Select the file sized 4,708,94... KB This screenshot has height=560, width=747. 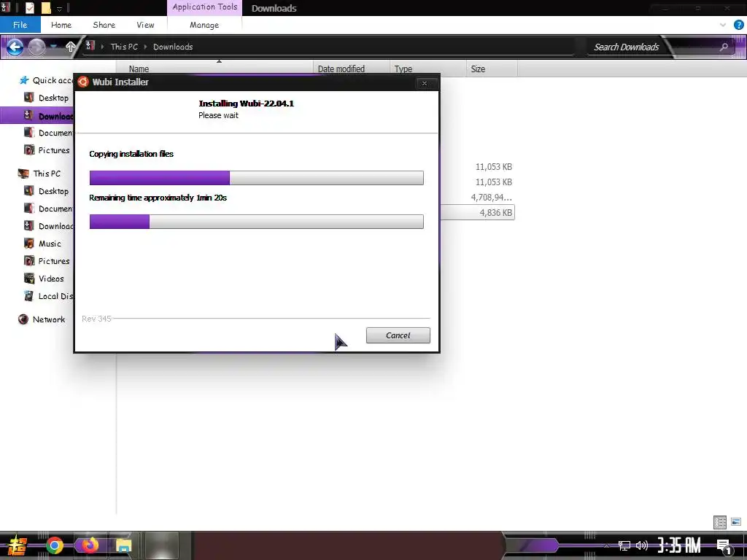tap(491, 197)
